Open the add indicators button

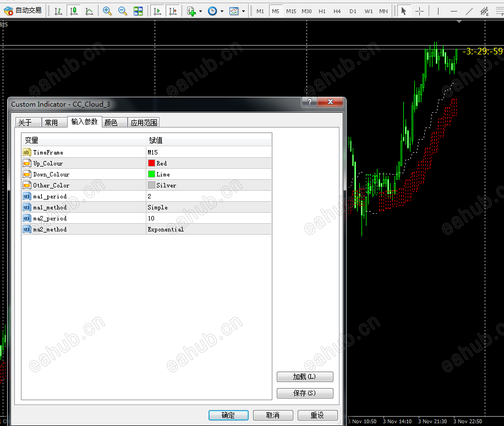[x=191, y=11]
